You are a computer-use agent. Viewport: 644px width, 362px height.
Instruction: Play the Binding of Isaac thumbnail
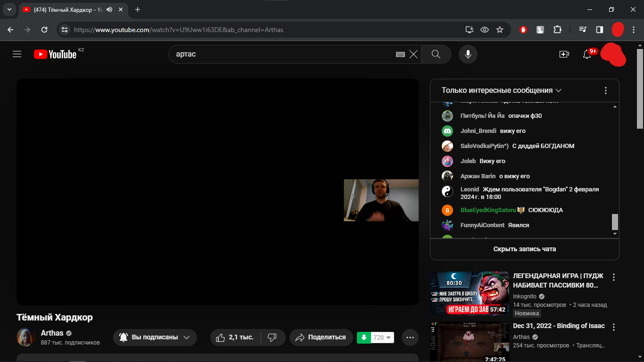[x=470, y=342]
